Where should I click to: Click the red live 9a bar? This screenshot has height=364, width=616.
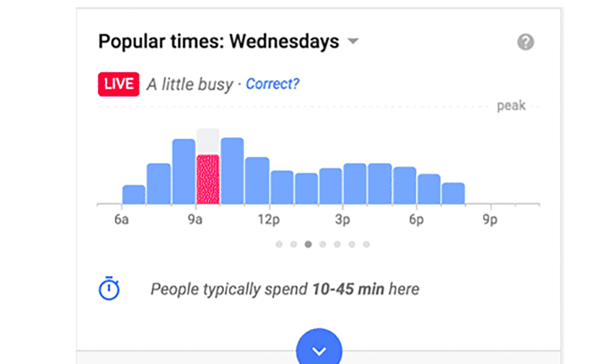pyautogui.click(x=208, y=179)
